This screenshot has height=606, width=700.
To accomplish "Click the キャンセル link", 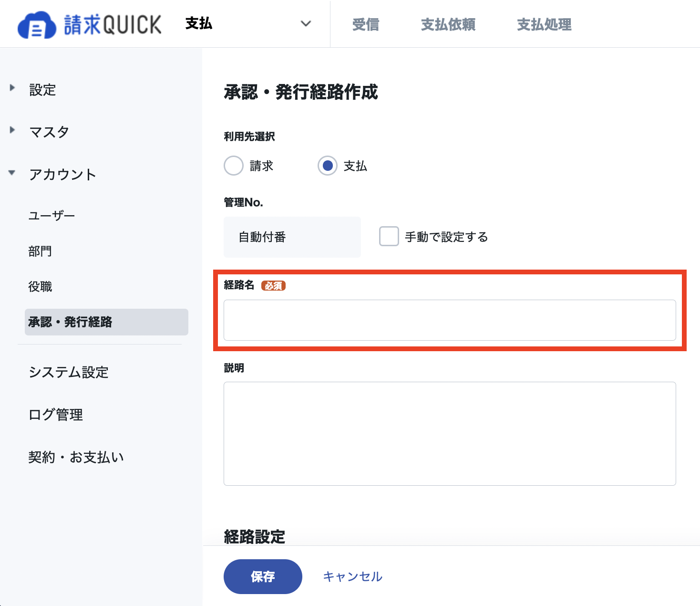I will [353, 576].
